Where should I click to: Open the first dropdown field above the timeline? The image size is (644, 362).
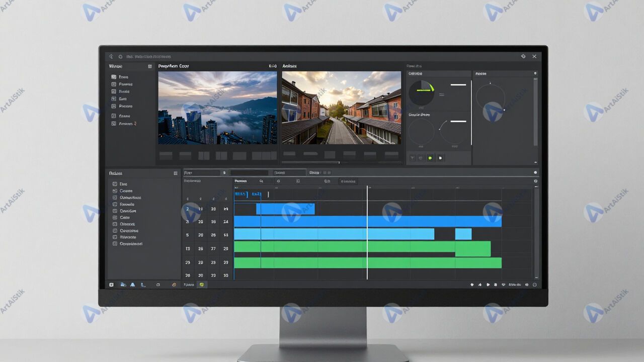coord(202,173)
